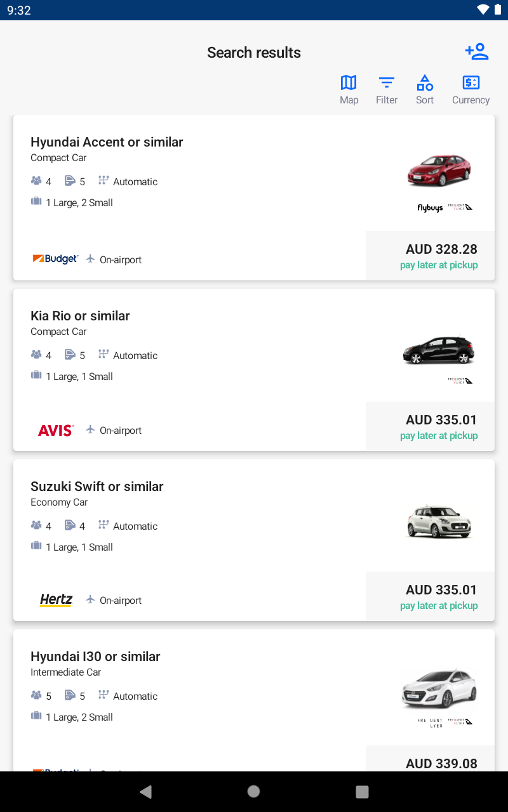Tap the recent apps square button

362,791
